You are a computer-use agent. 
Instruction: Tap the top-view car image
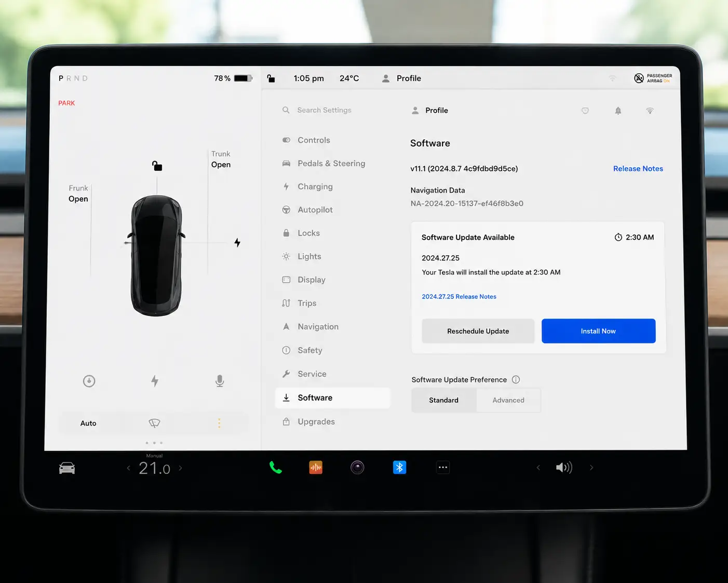click(x=156, y=255)
